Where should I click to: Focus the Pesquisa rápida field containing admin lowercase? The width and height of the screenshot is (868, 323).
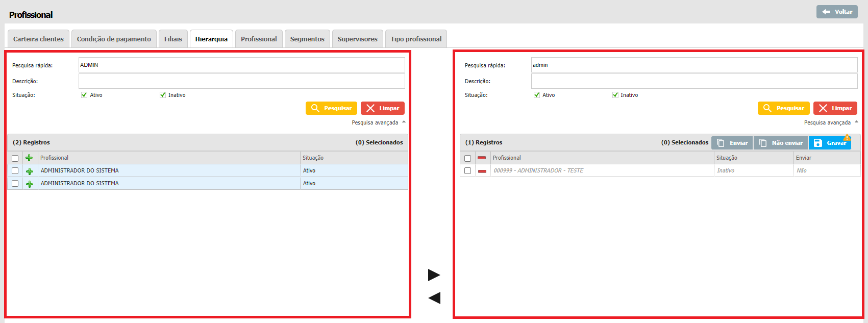click(694, 65)
